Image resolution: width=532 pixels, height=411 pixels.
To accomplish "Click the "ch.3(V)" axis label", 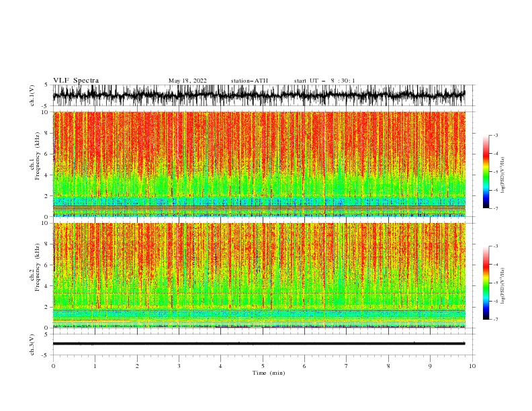I will point(32,345).
